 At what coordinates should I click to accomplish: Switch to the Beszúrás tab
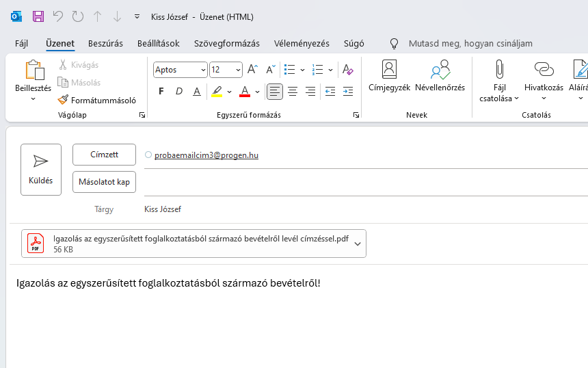[x=105, y=43]
